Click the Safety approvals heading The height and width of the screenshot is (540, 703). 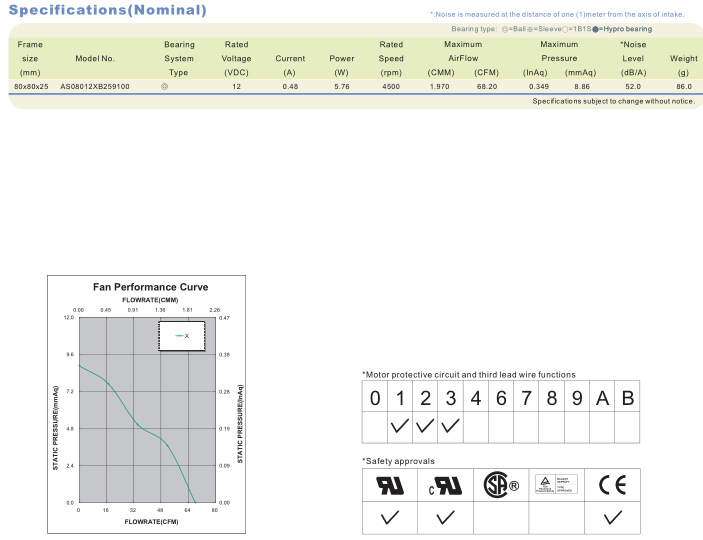(x=398, y=461)
